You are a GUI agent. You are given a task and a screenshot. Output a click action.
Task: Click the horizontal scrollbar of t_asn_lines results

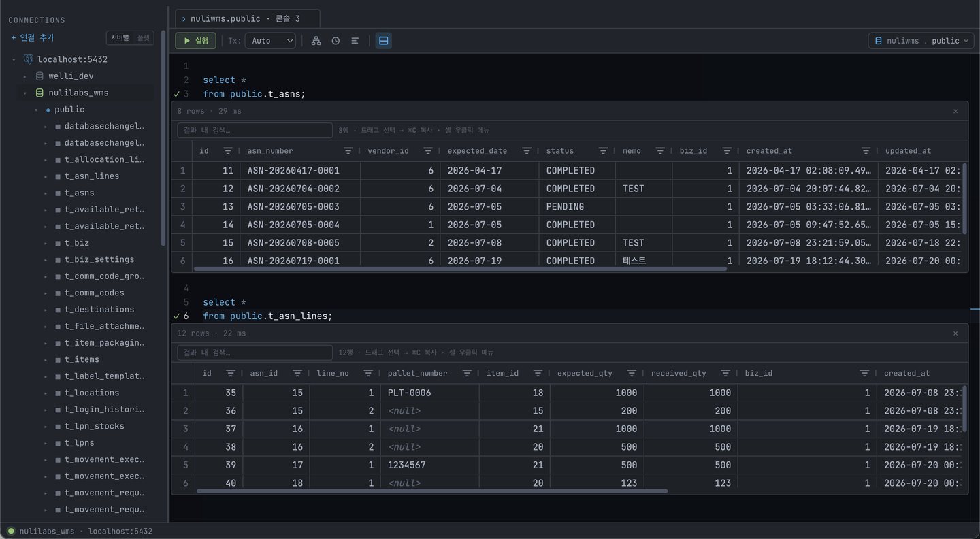(432, 491)
